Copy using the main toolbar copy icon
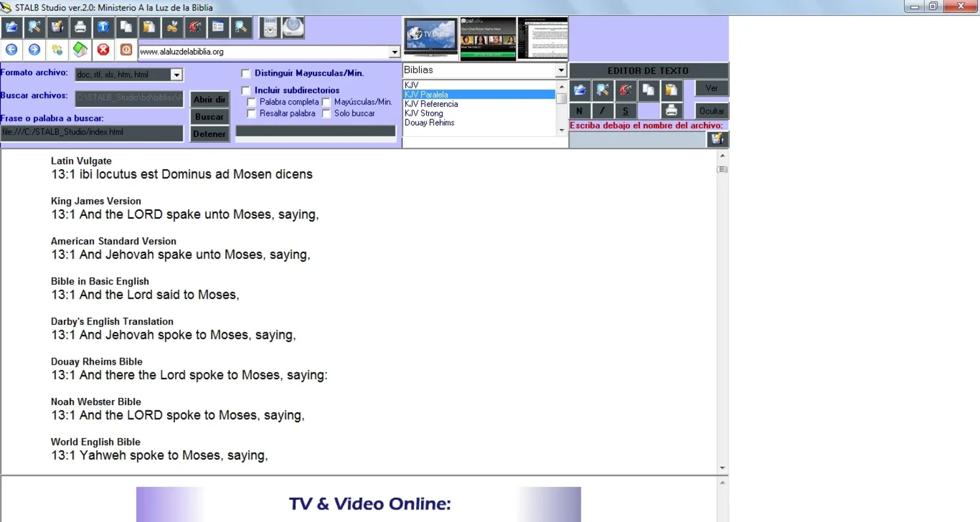 click(126, 27)
